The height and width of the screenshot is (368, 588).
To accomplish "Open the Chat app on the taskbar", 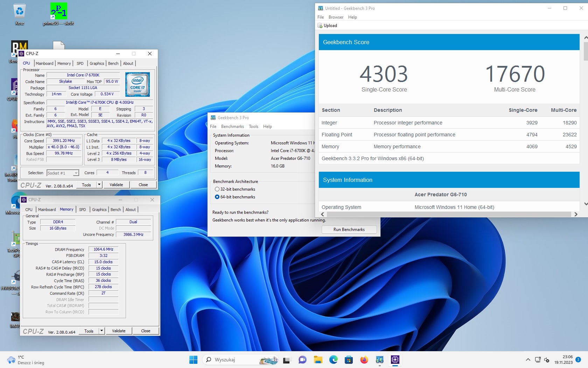I will click(302, 360).
